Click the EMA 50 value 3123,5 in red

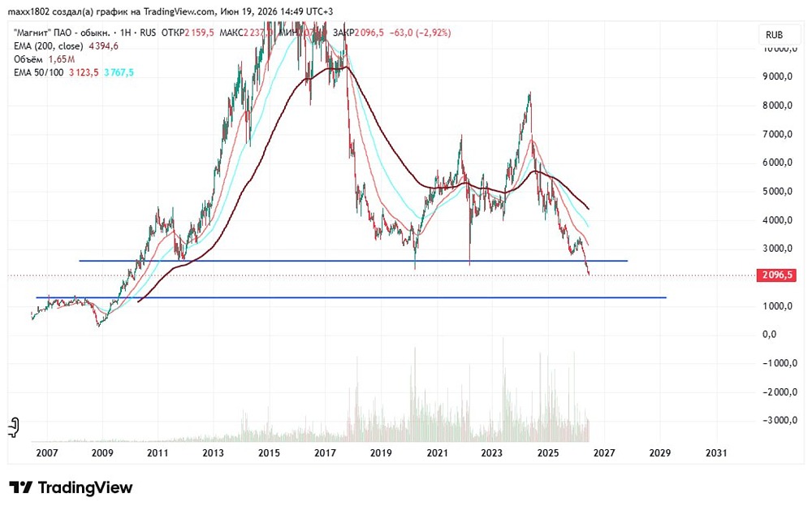click(x=84, y=72)
